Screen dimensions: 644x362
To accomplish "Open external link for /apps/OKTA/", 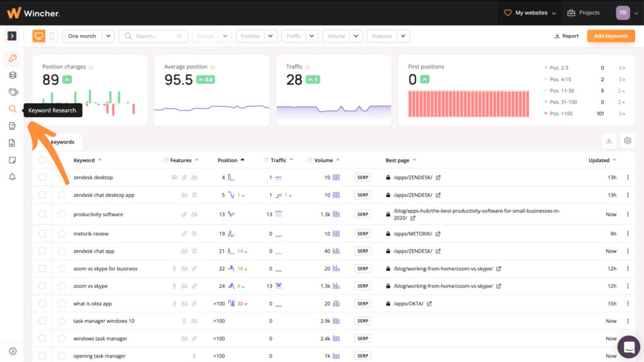I will pos(429,304).
